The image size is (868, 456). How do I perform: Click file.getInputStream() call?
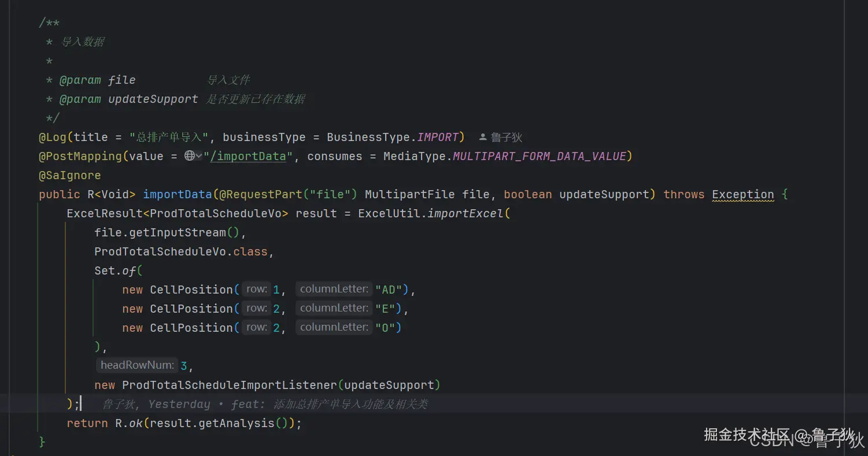point(167,232)
